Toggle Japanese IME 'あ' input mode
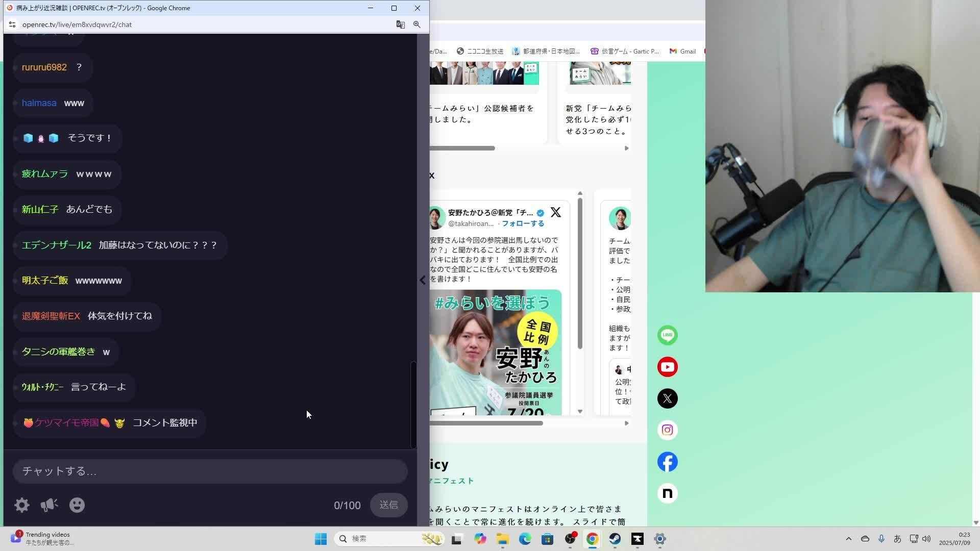 (x=897, y=539)
